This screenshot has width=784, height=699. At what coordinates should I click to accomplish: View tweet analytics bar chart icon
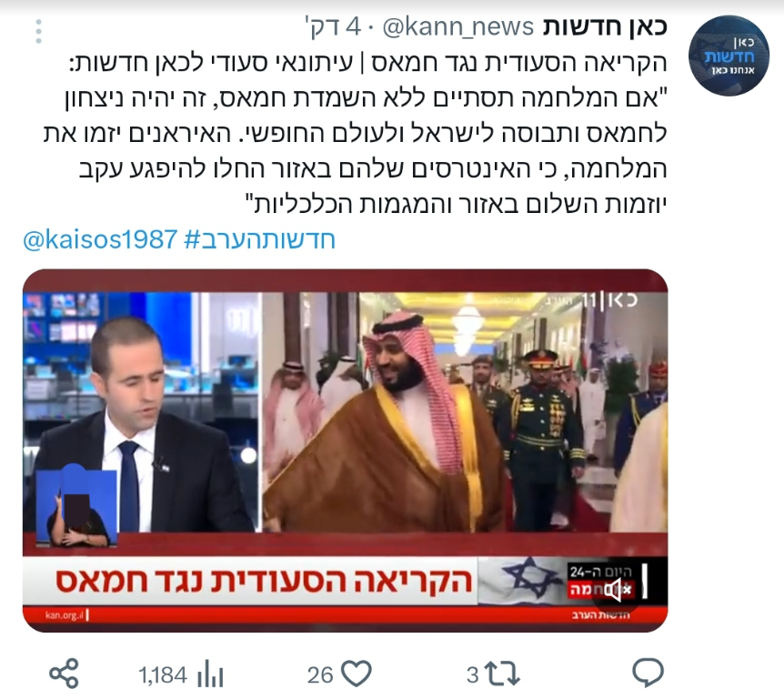(x=210, y=674)
